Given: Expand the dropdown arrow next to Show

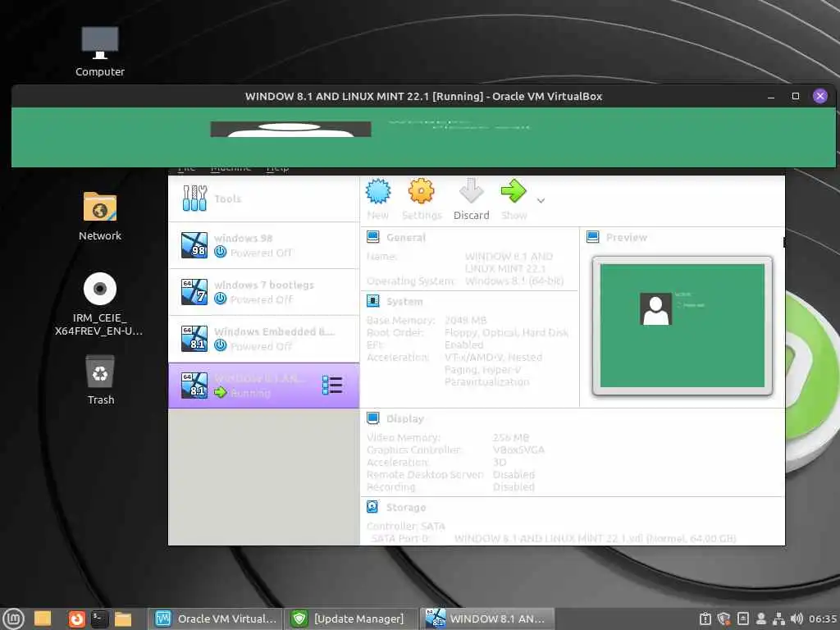Looking at the screenshot, I should [541, 200].
